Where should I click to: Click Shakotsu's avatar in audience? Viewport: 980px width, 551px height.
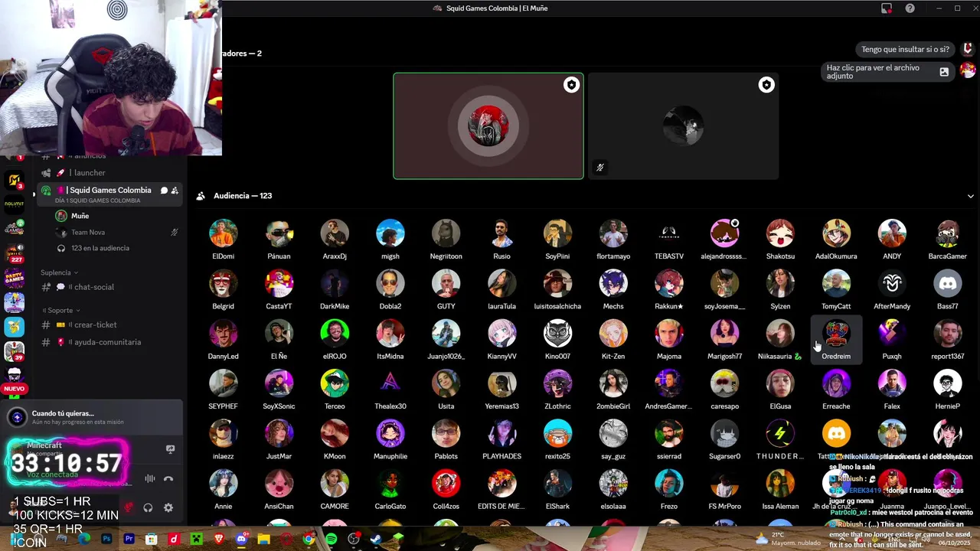point(780,233)
